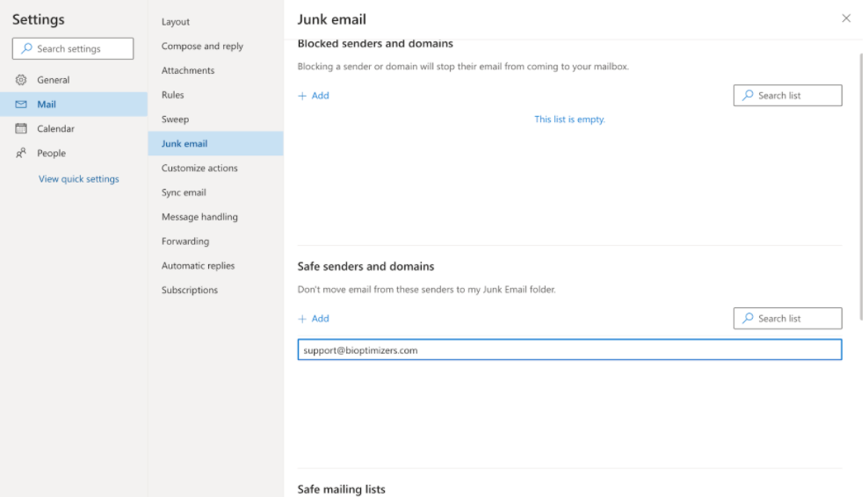Screen dimensions: 868x497
Task: Click the support@bioptimizers.com entry field
Action: [569, 349]
